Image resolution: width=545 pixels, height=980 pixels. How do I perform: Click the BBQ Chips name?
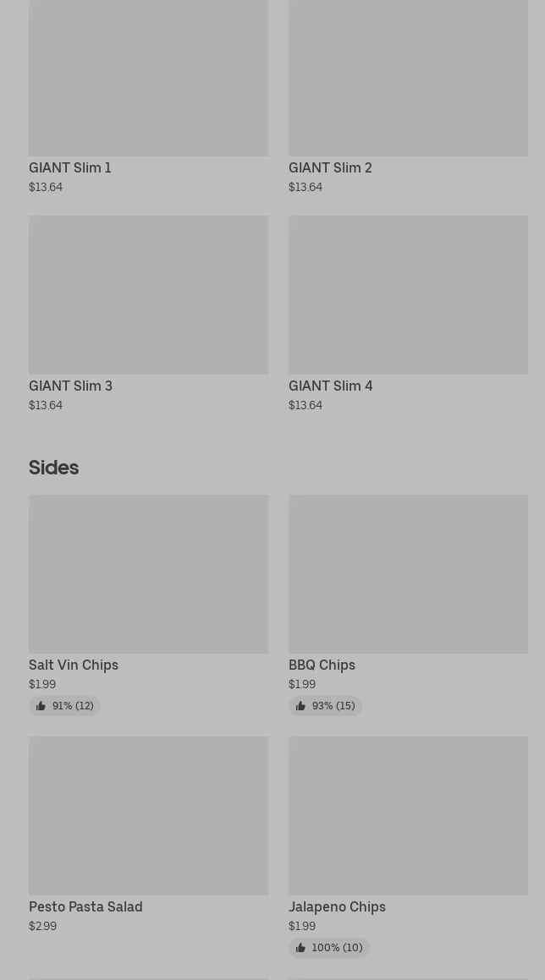322,665
